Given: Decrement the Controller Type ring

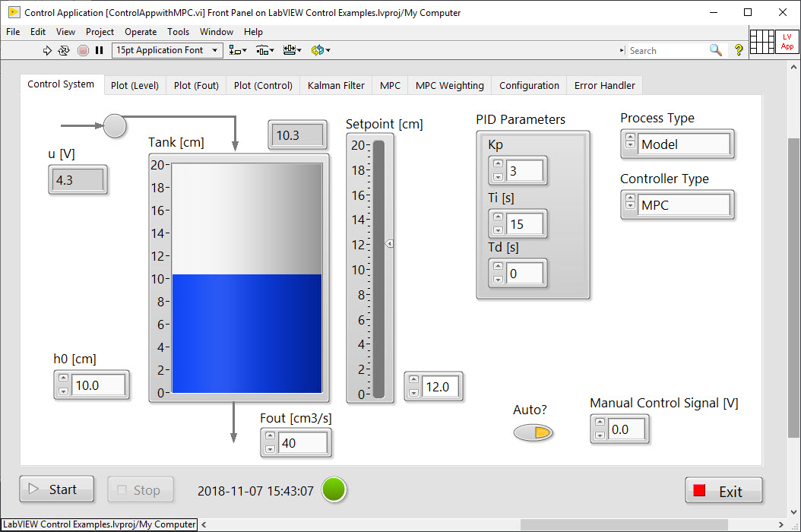Looking at the screenshot, I should pyautogui.click(x=630, y=206).
